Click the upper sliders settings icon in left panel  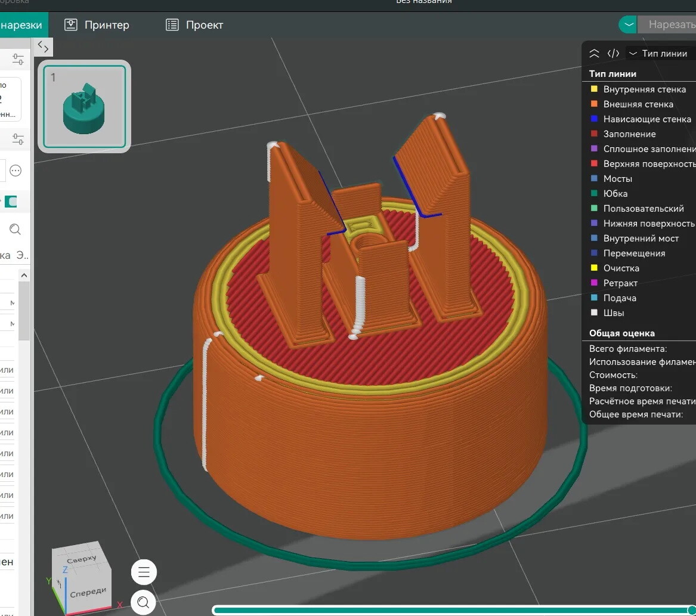point(18,60)
